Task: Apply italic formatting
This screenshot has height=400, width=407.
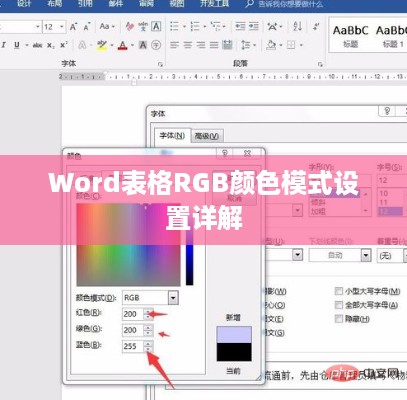Action: (x=4, y=45)
